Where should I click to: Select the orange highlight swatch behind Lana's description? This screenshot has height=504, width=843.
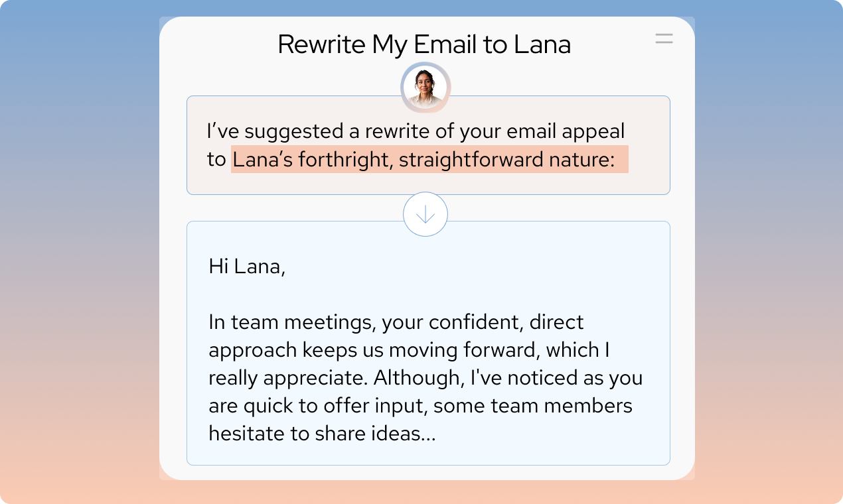(428, 159)
